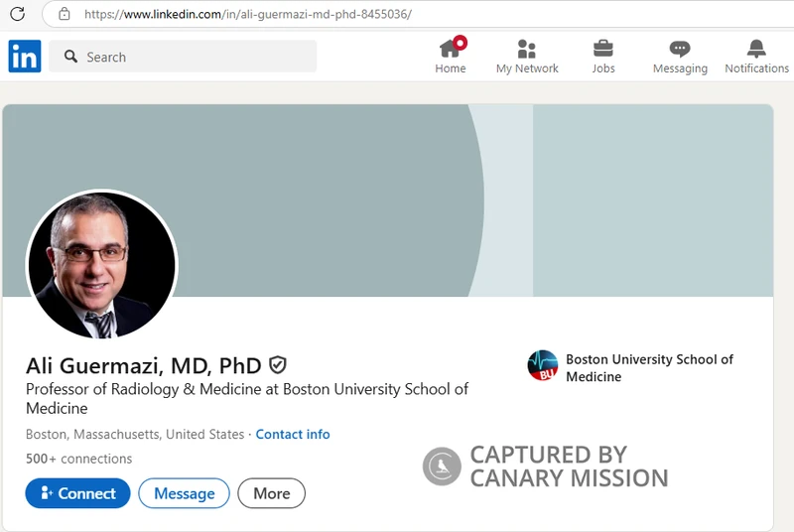Open the More actions menu
The height and width of the screenshot is (532, 794).
[271, 493]
